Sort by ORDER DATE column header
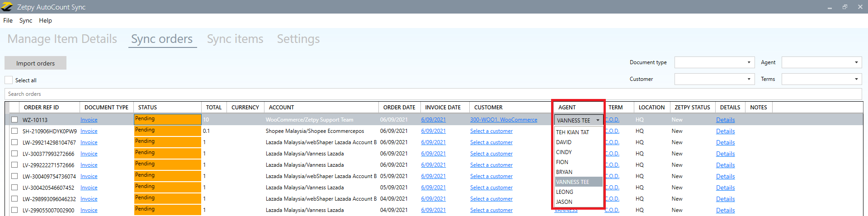Viewport: 868px width, 216px height. (x=400, y=108)
